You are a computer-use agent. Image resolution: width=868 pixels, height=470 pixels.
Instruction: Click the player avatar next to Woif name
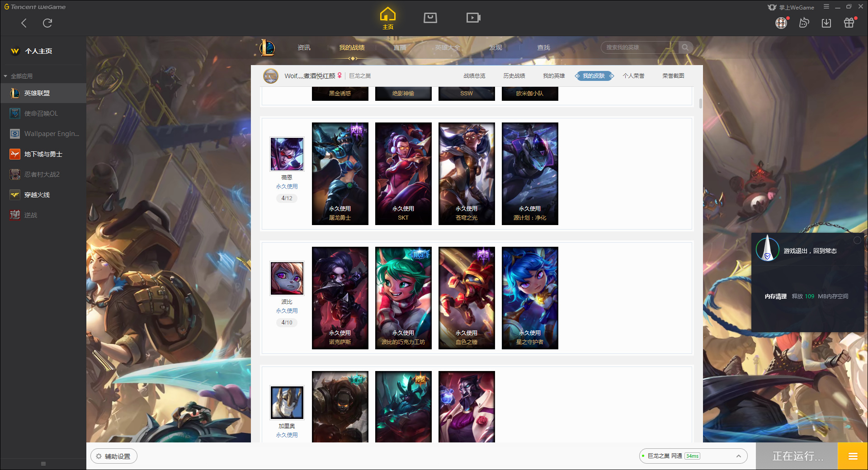tap(271, 76)
